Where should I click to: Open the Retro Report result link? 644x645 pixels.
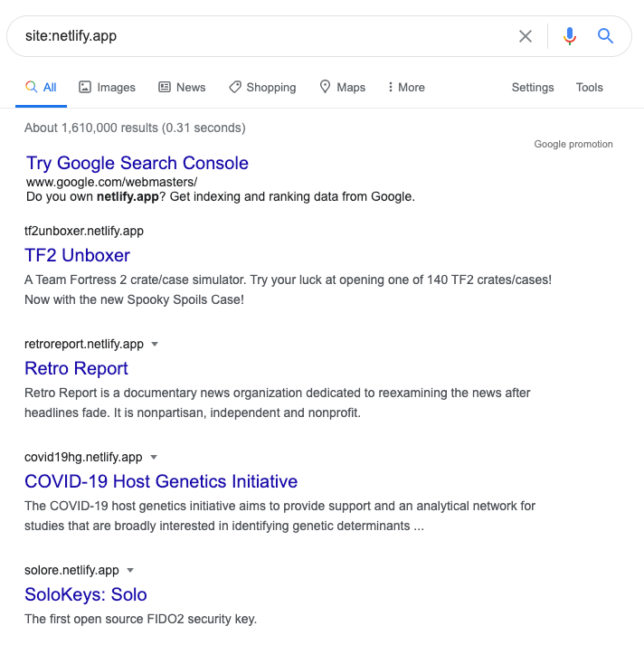pos(77,368)
